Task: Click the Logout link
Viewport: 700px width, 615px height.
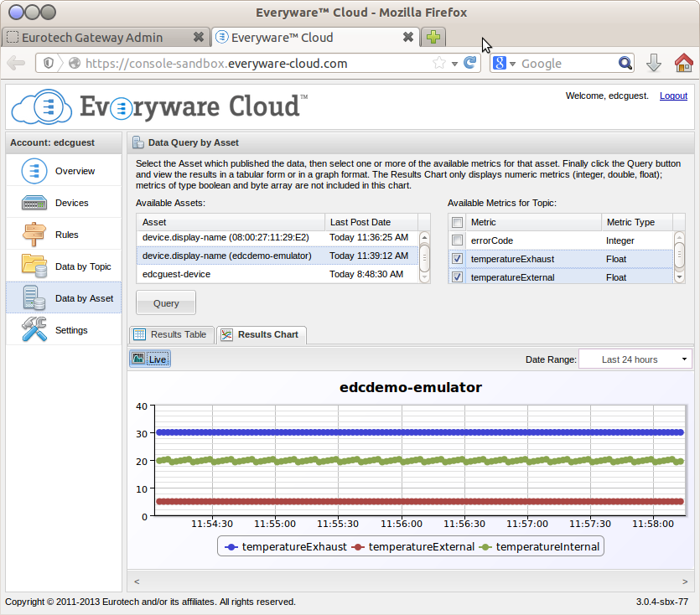Action: pyautogui.click(x=673, y=96)
